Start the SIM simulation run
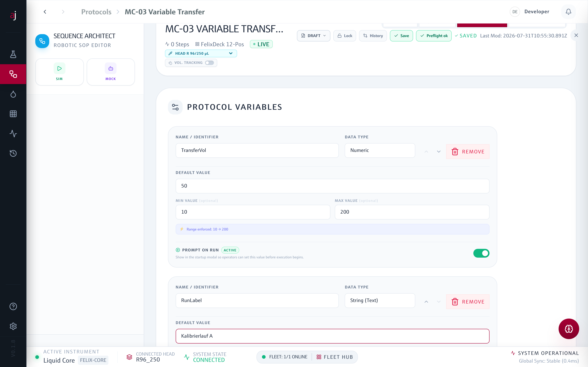This screenshot has height=367, width=588. (59, 72)
